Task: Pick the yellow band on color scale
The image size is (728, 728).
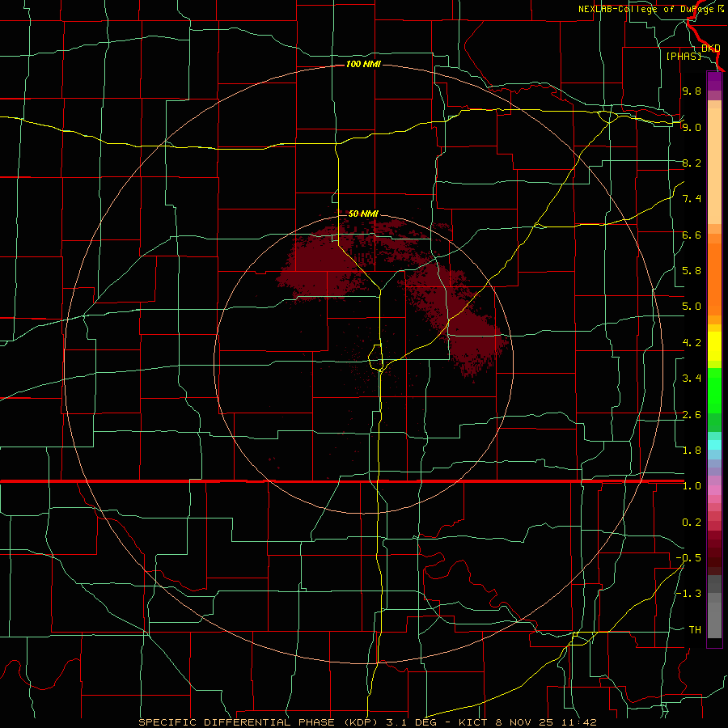Action: pos(714,346)
